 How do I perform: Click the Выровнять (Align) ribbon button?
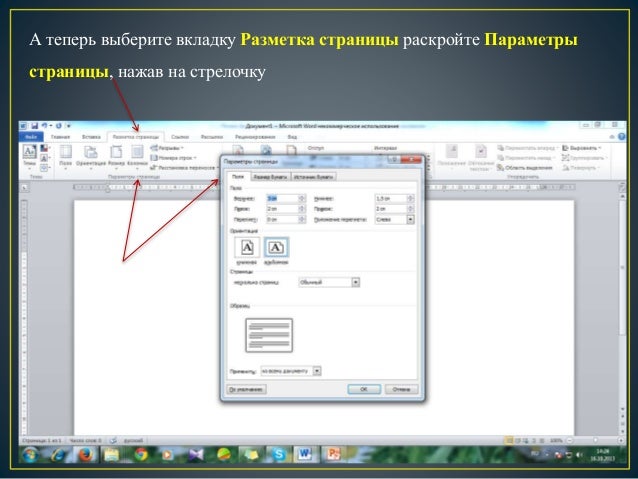click(x=581, y=148)
